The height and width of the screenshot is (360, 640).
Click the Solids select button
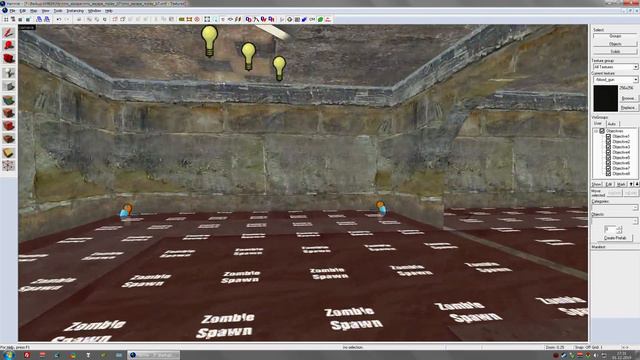pyautogui.click(x=615, y=52)
